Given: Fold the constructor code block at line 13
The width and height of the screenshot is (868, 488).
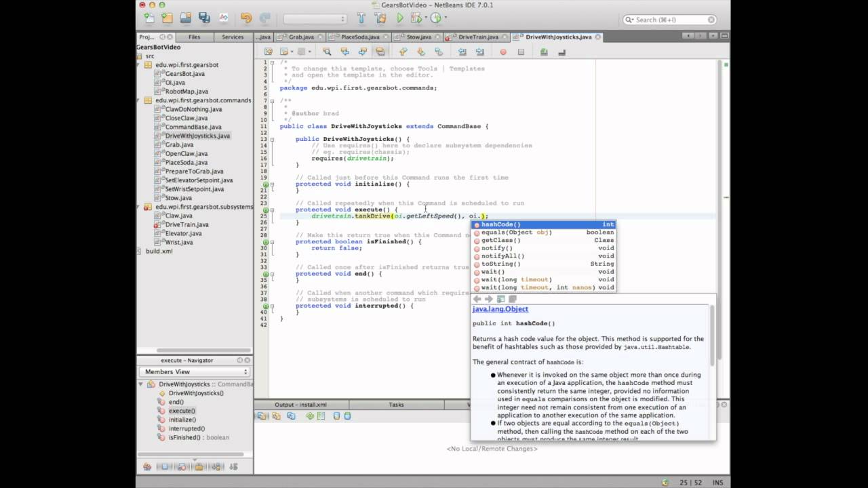Looking at the screenshot, I should tap(272, 139).
